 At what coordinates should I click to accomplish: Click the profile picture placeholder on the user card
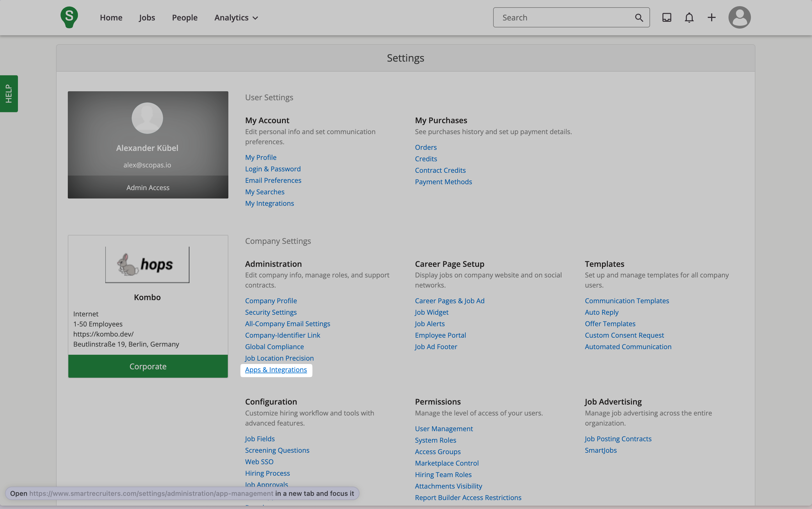click(147, 118)
